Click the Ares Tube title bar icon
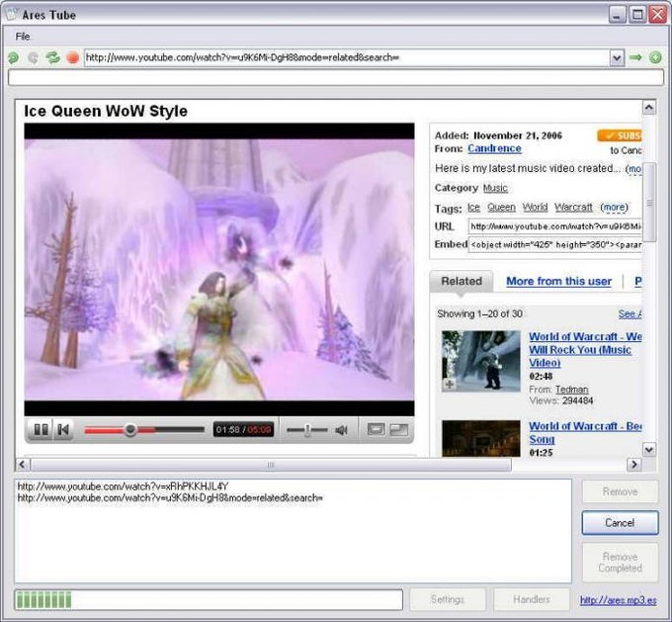Image resolution: width=672 pixels, height=622 pixels. (12, 15)
